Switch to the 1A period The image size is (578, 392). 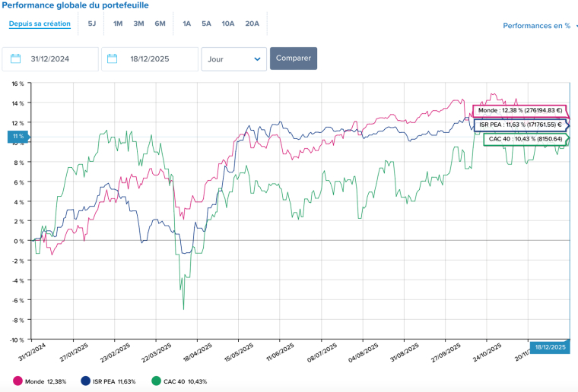point(186,24)
